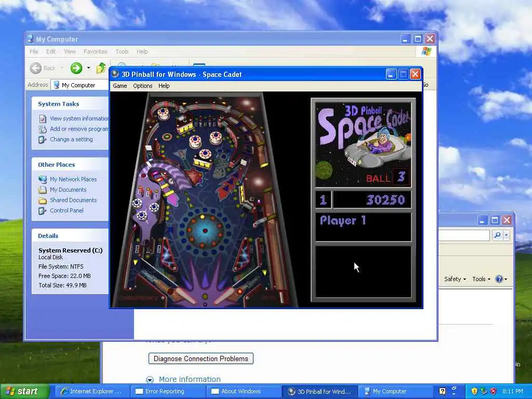This screenshot has height=399, width=532.
Task: Go to My Documents in Other Places
Action: tap(68, 190)
